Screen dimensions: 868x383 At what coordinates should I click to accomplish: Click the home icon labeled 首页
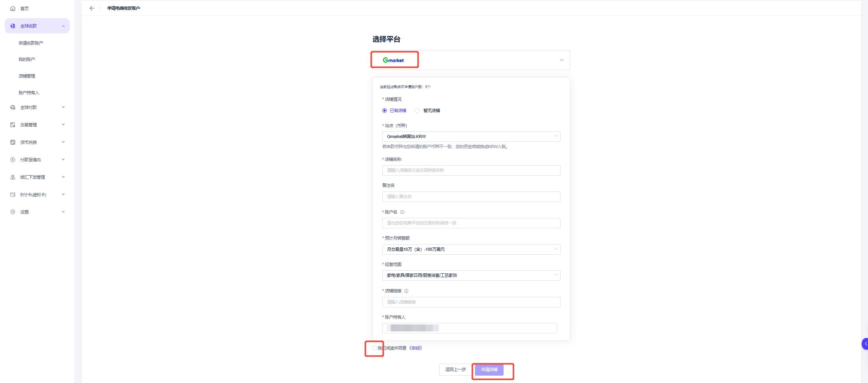[x=13, y=9]
